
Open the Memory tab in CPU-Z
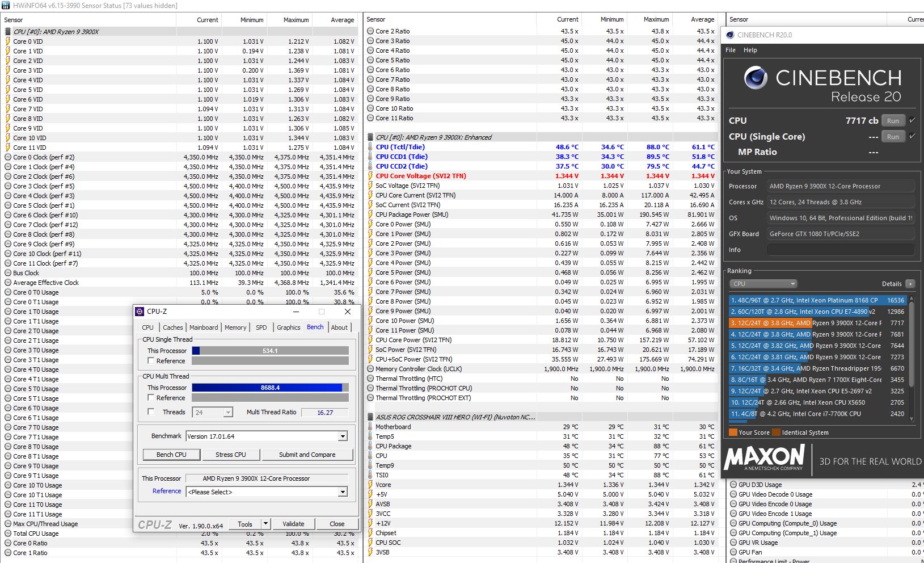point(235,327)
